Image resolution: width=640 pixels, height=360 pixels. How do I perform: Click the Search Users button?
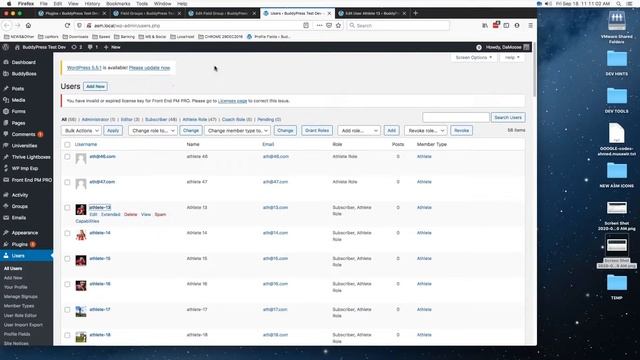click(508, 118)
